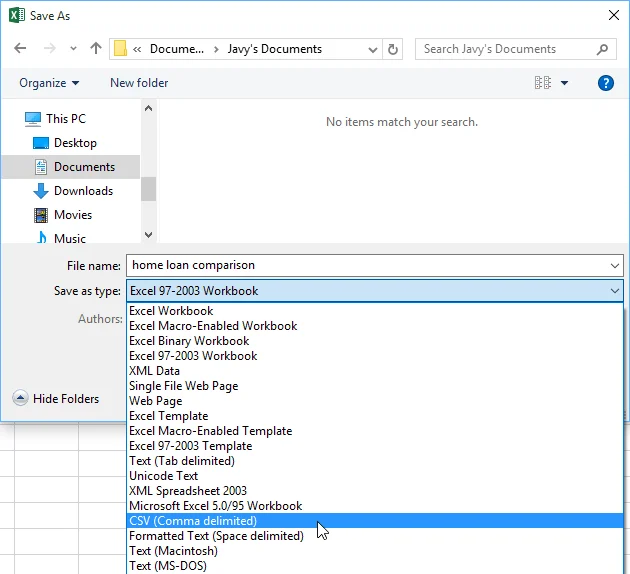Click navigation pane scroll up arrow
Image resolution: width=630 pixels, height=574 pixels.
pyautogui.click(x=148, y=108)
